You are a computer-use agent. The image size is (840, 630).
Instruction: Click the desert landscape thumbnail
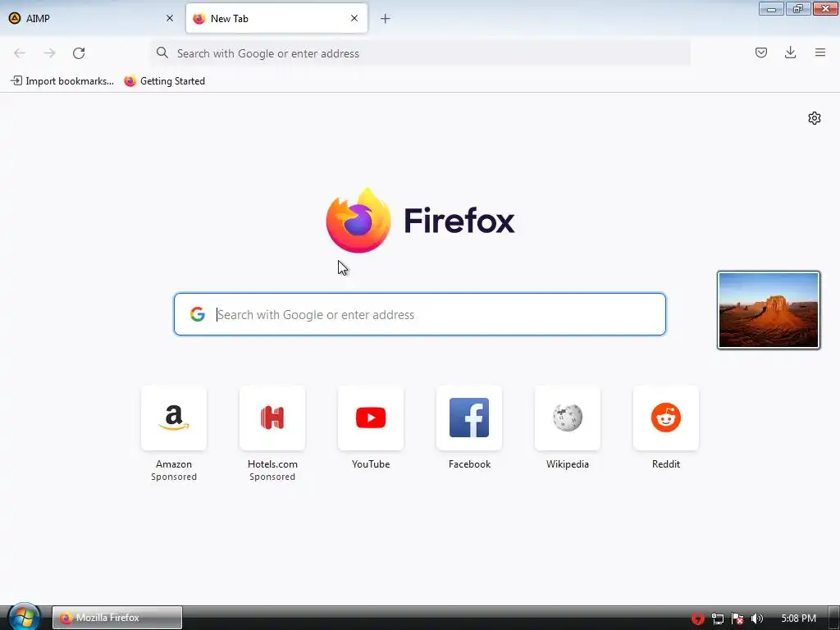[x=768, y=310]
